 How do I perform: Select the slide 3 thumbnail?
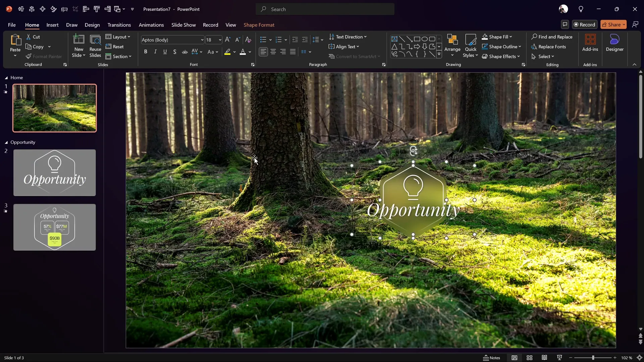[54, 227]
